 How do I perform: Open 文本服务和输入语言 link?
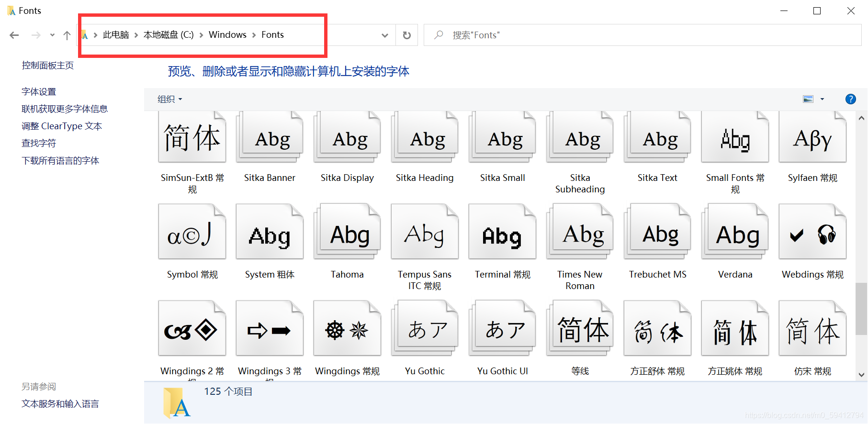pyautogui.click(x=60, y=403)
